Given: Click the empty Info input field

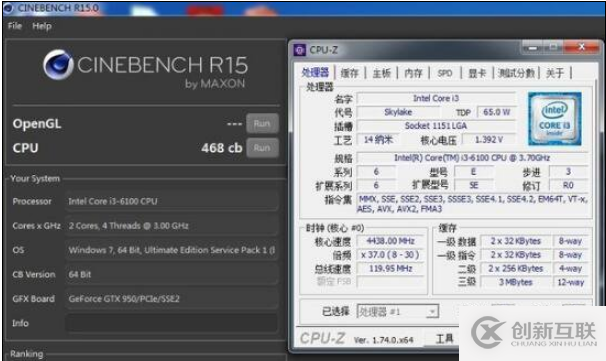Looking at the screenshot, I should 172,323.
